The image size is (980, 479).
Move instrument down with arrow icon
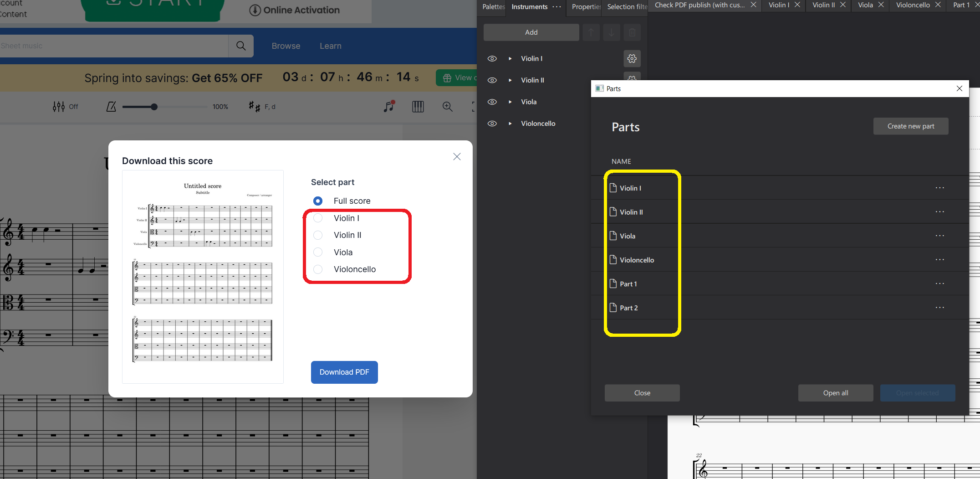(612, 32)
